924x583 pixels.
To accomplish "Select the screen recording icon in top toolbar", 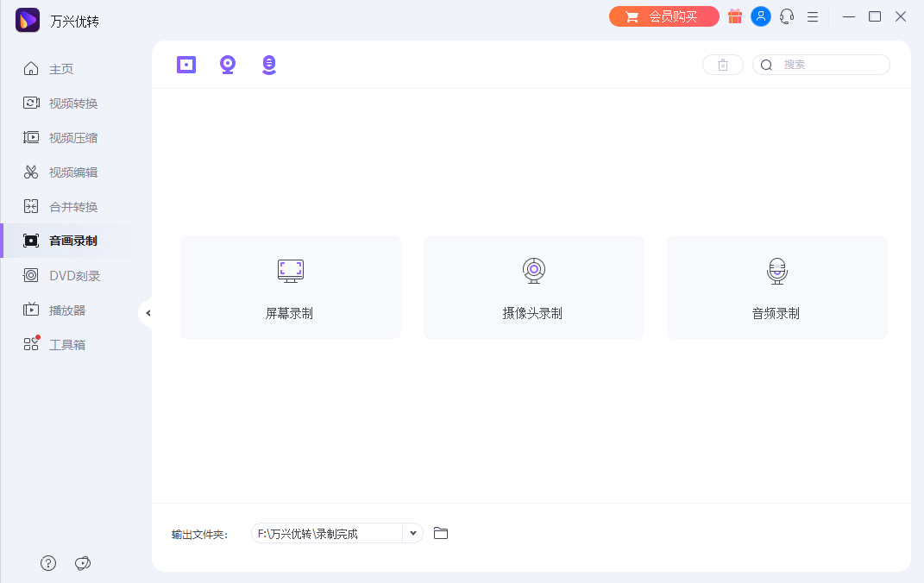I will click(185, 64).
